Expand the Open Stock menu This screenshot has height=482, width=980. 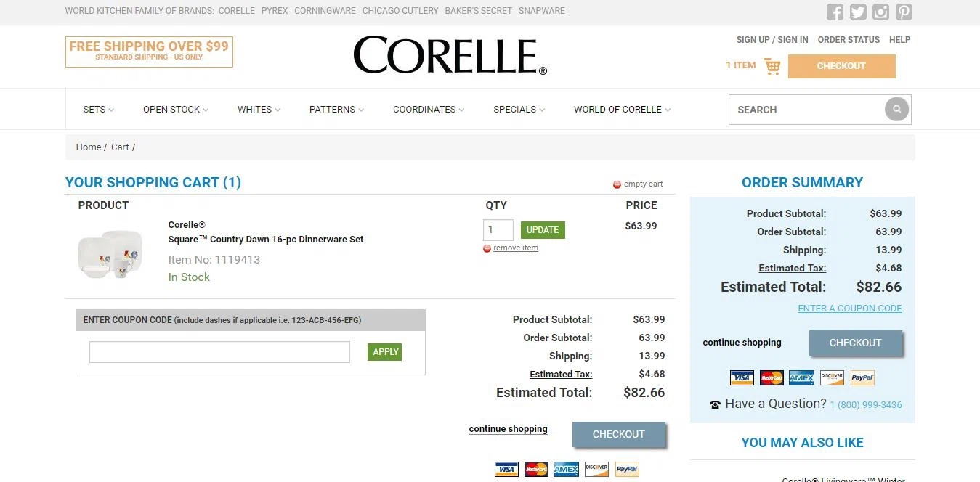click(176, 110)
